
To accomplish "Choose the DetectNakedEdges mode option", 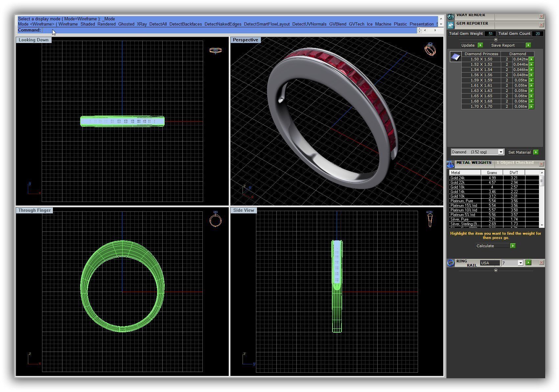I will pos(223,24).
